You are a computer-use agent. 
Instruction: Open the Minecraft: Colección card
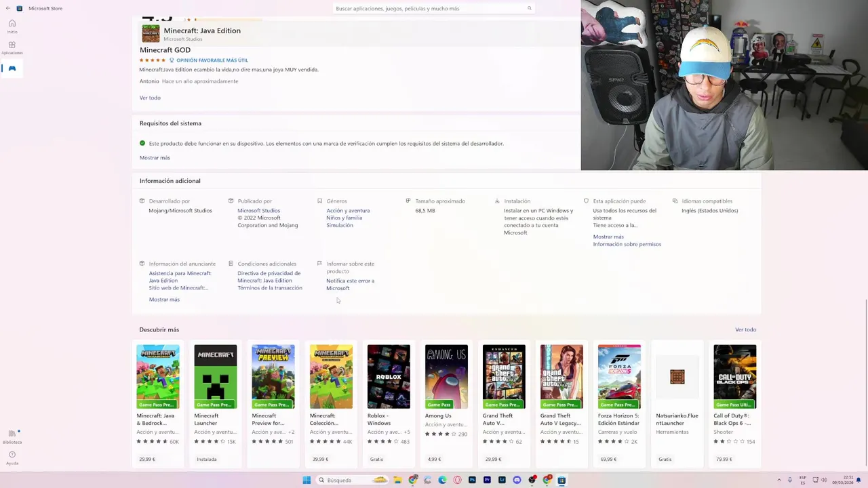(331, 405)
